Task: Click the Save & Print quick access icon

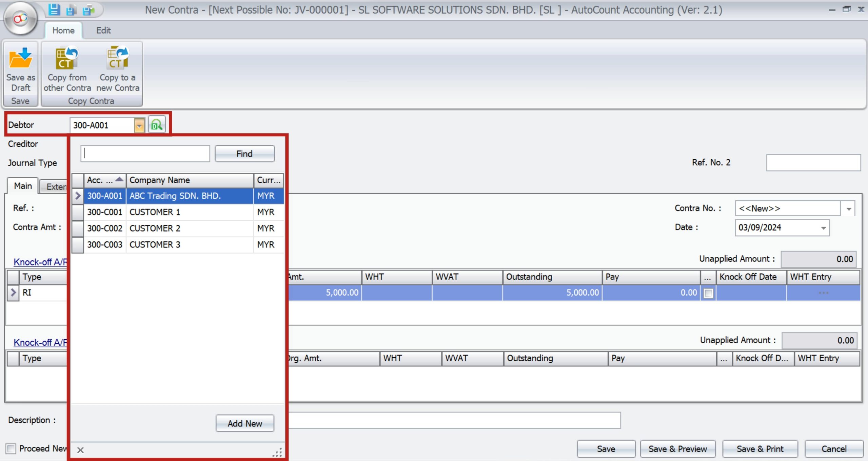Action: tap(88, 10)
